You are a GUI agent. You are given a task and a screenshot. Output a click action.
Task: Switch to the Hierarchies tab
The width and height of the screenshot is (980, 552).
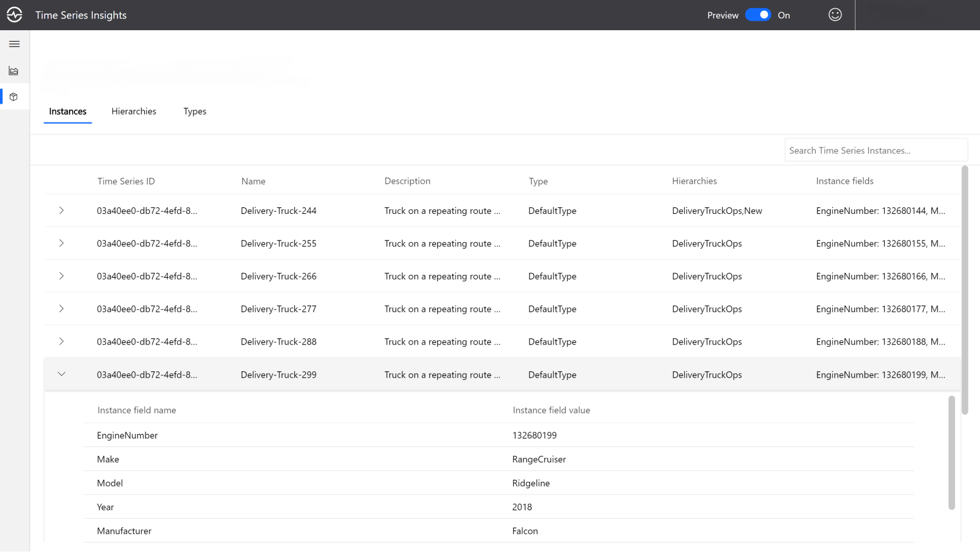tap(134, 112)
